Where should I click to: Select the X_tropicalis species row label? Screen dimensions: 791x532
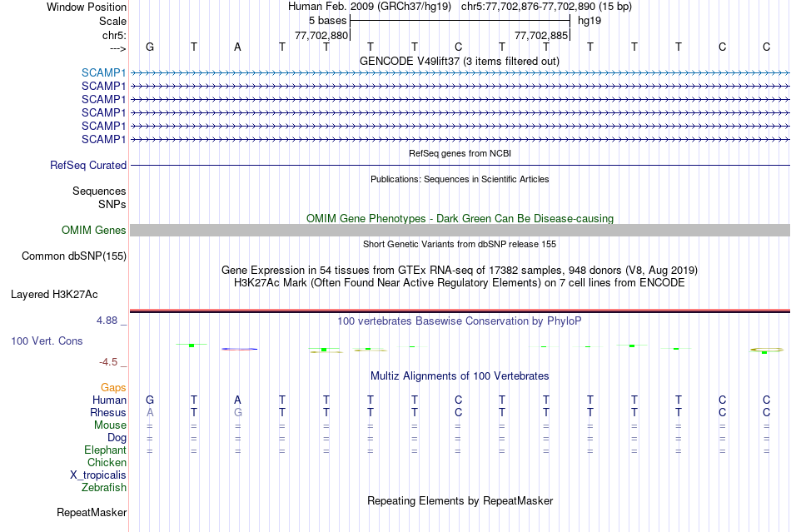pyautogui.click(x=98, y=475)
